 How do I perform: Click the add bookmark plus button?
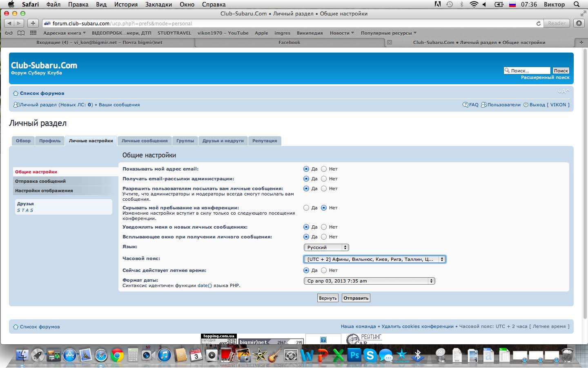coord(33,23)
